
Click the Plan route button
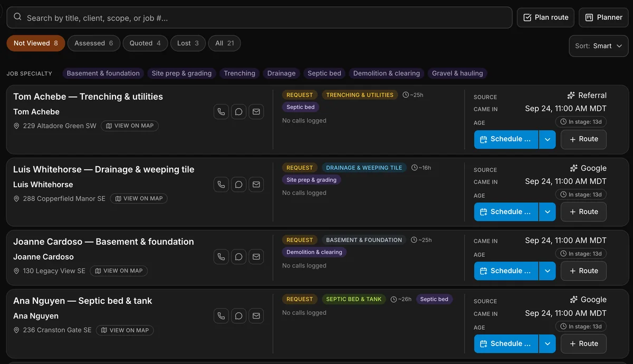[545, 17]
